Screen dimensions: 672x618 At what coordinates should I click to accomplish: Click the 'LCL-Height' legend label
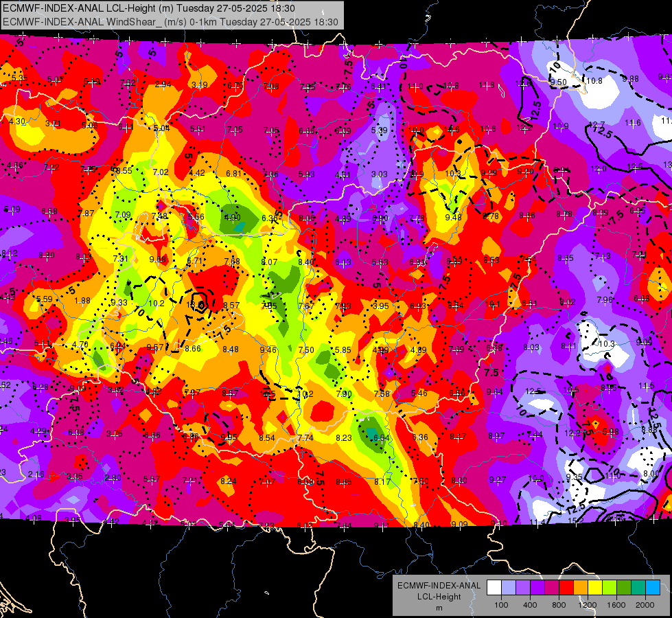439,597
